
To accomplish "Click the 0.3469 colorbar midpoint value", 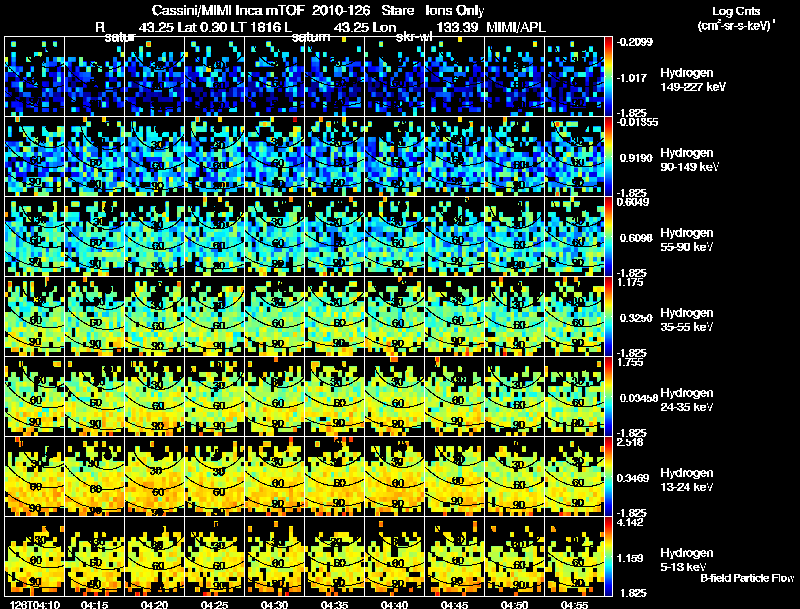I will (x=634, y=478).
